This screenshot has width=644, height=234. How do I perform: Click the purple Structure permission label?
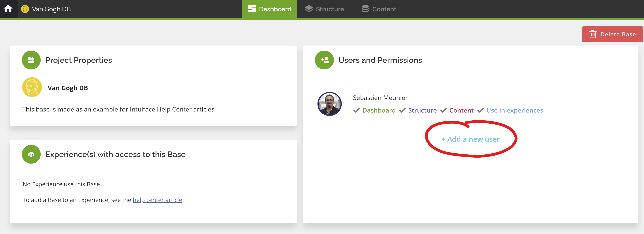point(422,110)
